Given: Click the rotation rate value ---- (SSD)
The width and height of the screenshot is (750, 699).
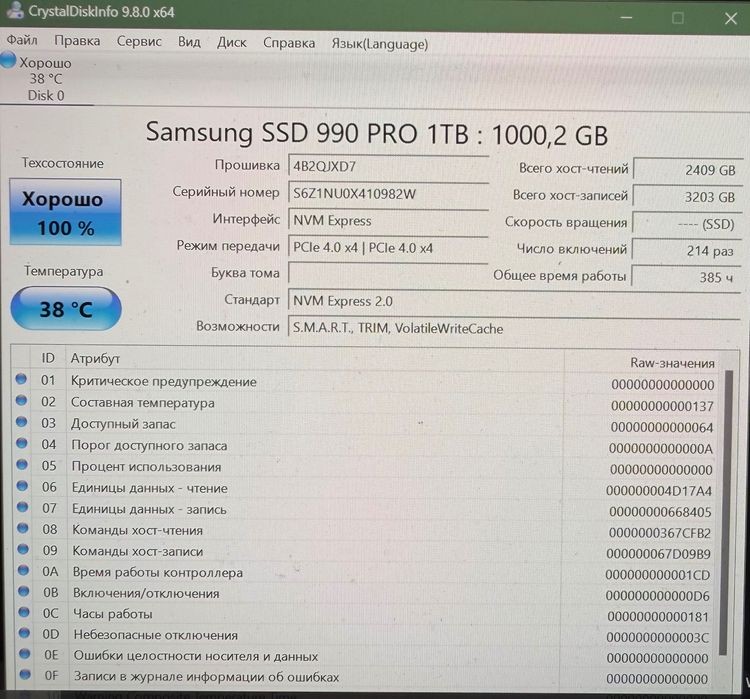Looking at the screenshot, I should click(687, 224).
